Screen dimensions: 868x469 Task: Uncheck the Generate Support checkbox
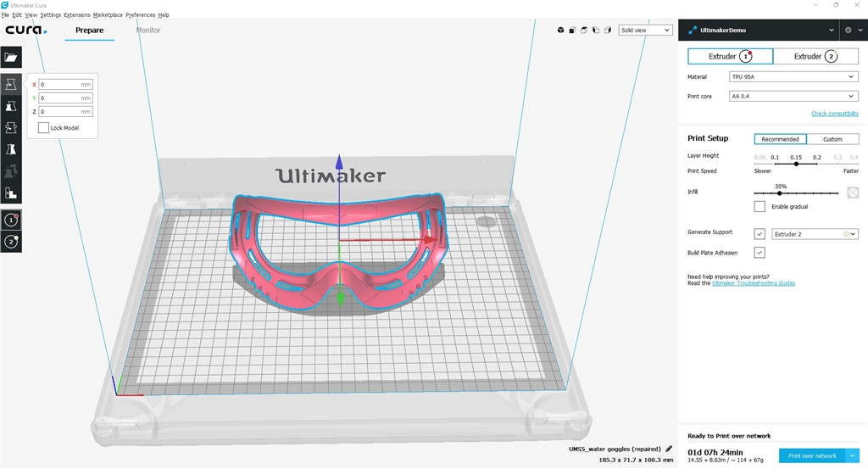point(759,233)
